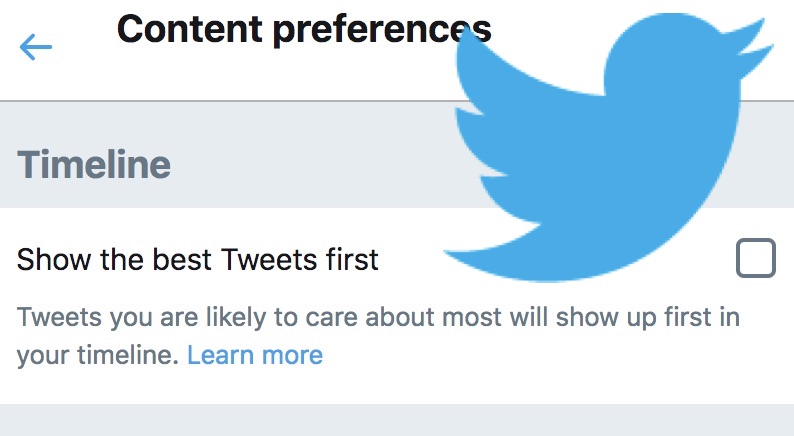Click the "Show the best Tweets first" label
This screenshot has height=436, width=794.
tap(198, 260)
